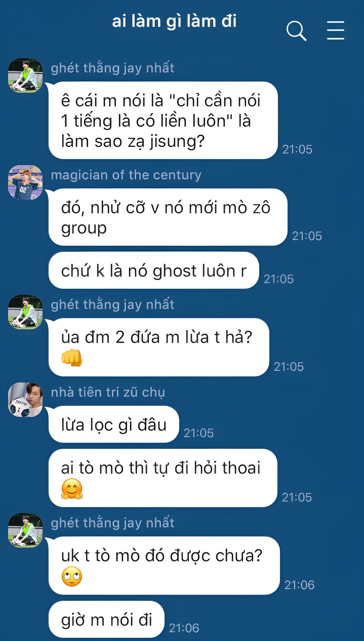Open first avatar of "ghét thằng jay nhất"
The image size is (364, 641).
click(25, 75)
